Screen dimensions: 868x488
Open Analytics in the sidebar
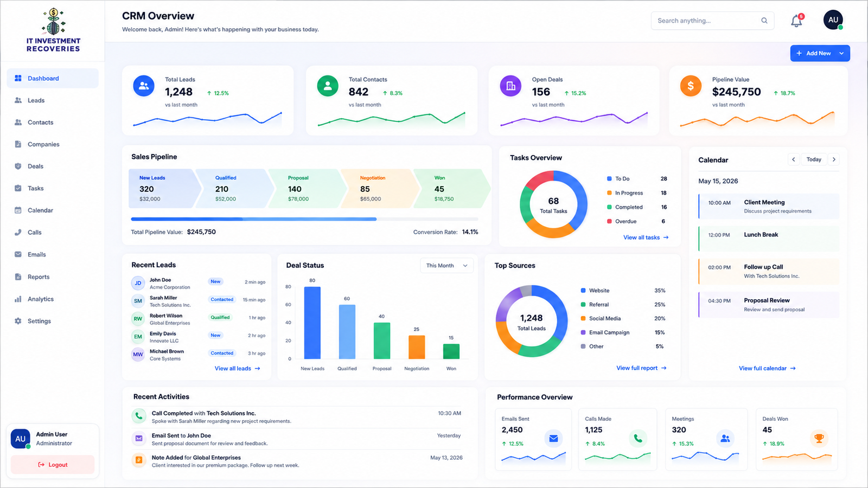[53, 299]
